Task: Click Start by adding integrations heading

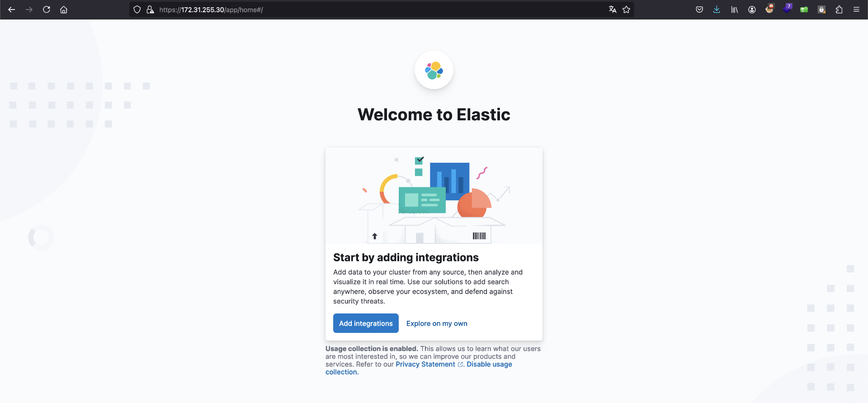Action: click(x=406, y=257)
